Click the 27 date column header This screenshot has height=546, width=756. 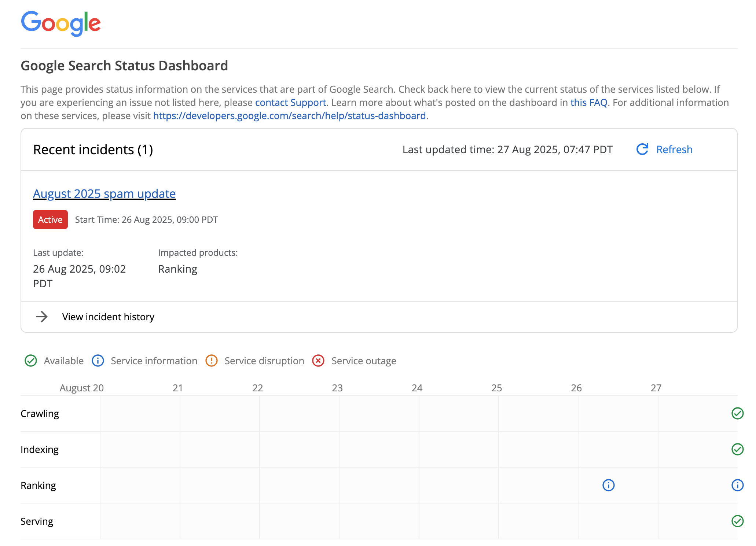click(x=656, y=388)
